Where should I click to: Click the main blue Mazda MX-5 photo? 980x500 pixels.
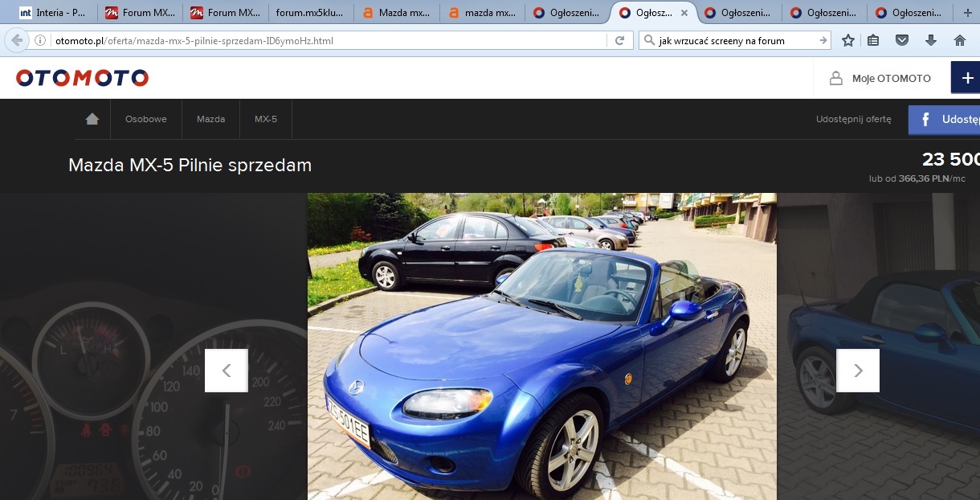click(542, 346)
